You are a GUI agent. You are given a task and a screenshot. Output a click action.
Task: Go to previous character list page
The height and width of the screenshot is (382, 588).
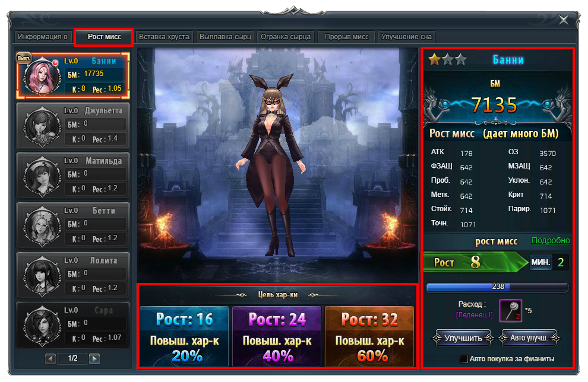point(51,358)
